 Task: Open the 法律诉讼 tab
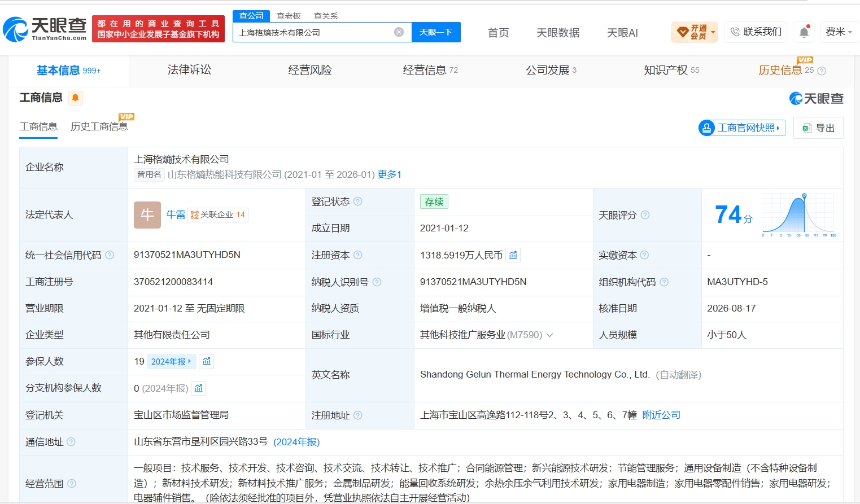tap(190, 70)
